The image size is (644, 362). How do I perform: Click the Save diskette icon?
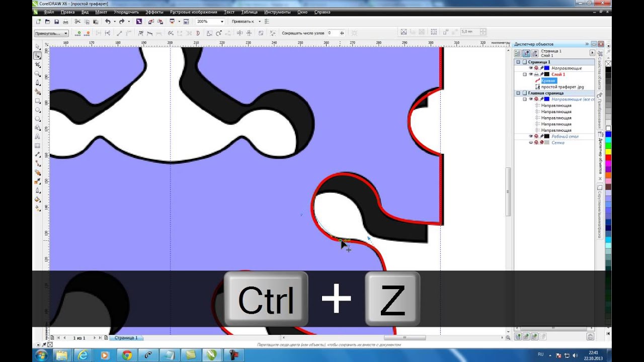coord(56,22)
